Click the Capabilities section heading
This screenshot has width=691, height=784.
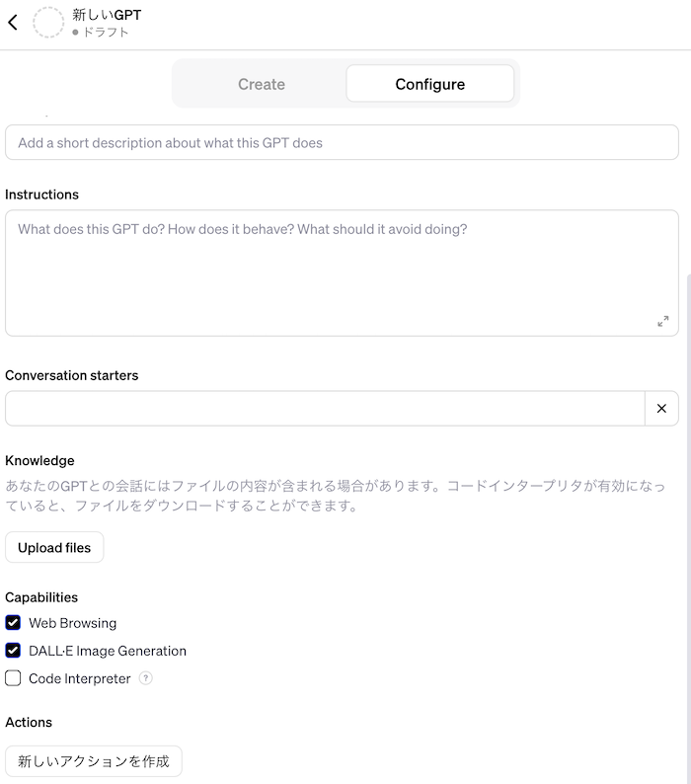pos(41,597)
